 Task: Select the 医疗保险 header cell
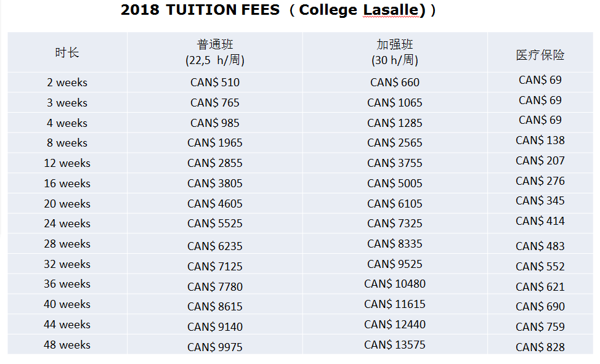coord(540,52)
